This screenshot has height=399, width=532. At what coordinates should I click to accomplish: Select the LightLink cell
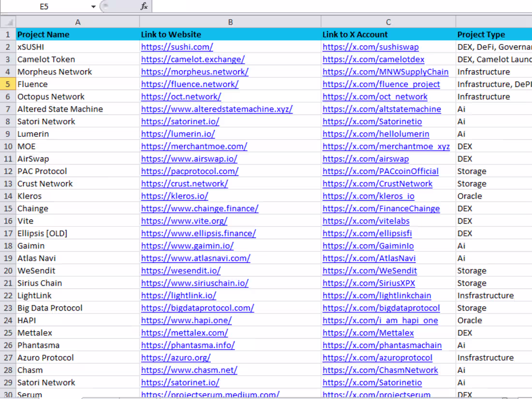pyautogui.click(x=78, y=296)
